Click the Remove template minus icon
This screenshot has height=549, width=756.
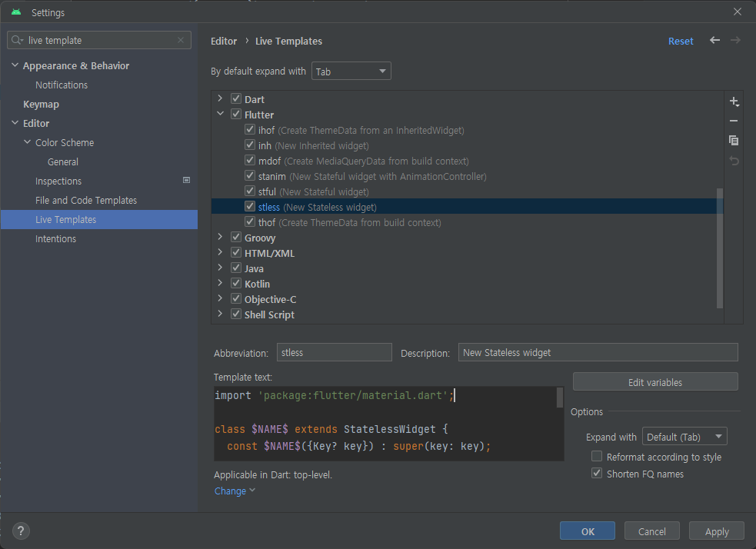tap(734, 121)
